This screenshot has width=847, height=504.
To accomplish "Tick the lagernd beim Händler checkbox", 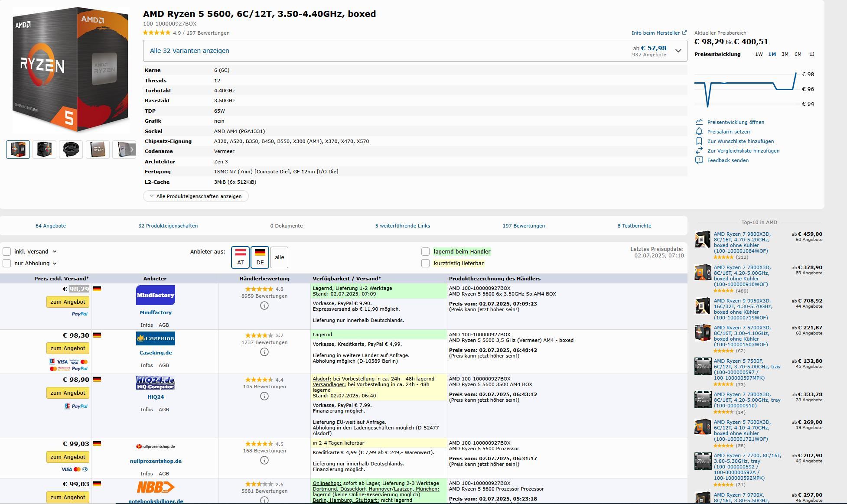I will pyautogui.click(x=426, y=252).
